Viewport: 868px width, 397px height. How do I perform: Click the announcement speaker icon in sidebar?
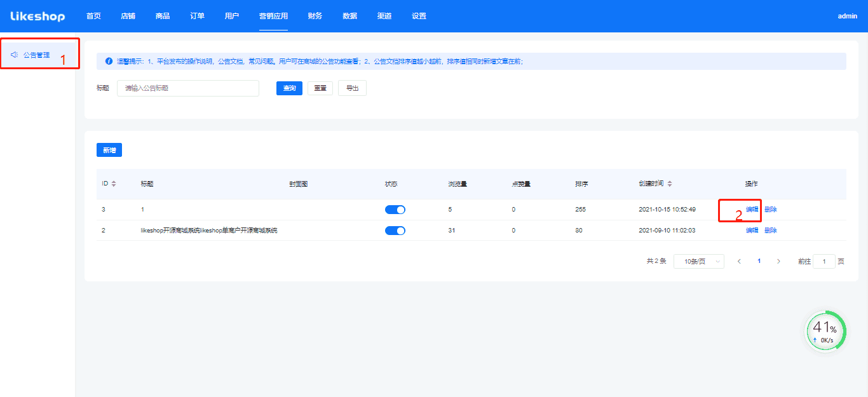coord(14,55)
